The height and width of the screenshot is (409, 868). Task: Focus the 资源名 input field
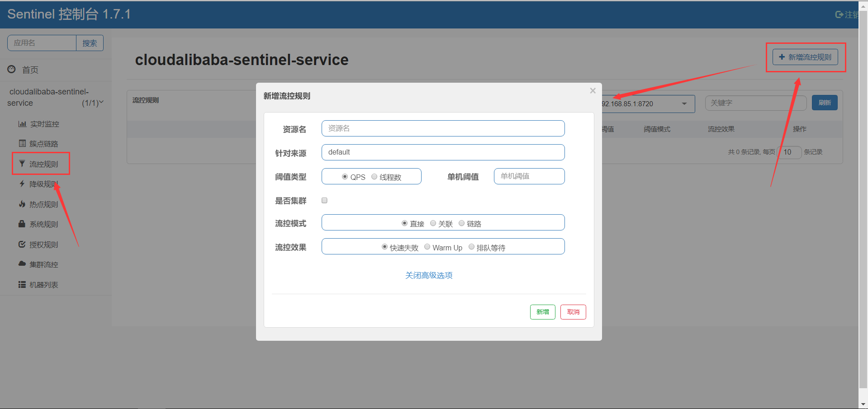pos(443,128)
